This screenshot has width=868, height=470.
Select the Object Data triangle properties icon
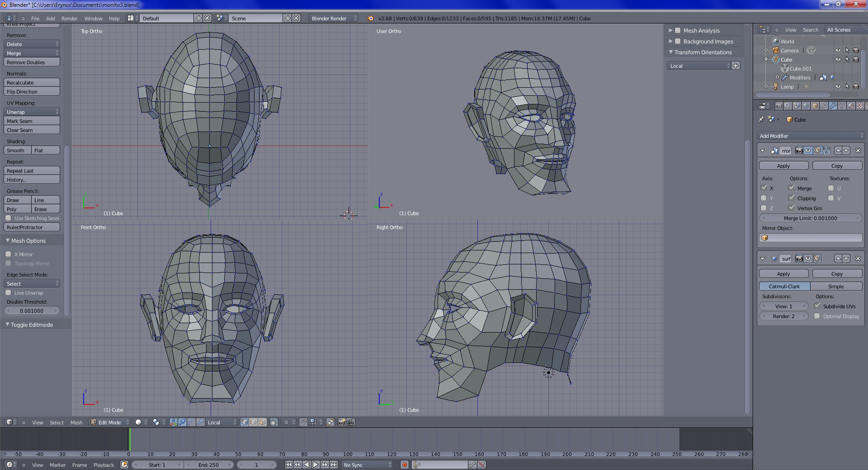pos(842,106)
